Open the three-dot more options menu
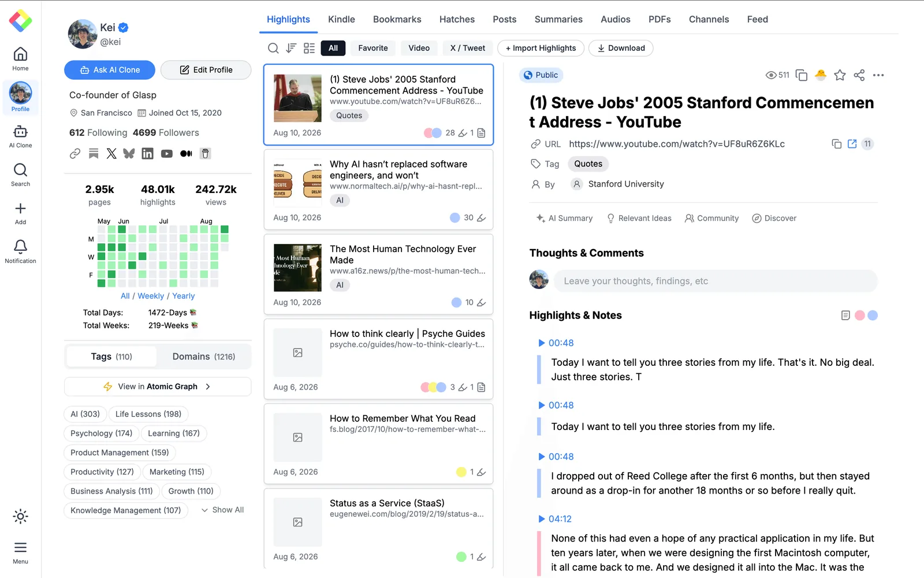The height and width of the screenshot is (578, 924). 878,75
